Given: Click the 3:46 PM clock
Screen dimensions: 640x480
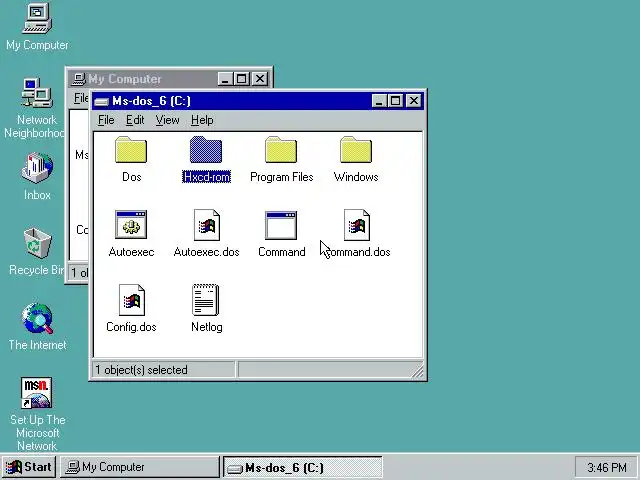Looking at the screenshot, I should tap(606, 467).
